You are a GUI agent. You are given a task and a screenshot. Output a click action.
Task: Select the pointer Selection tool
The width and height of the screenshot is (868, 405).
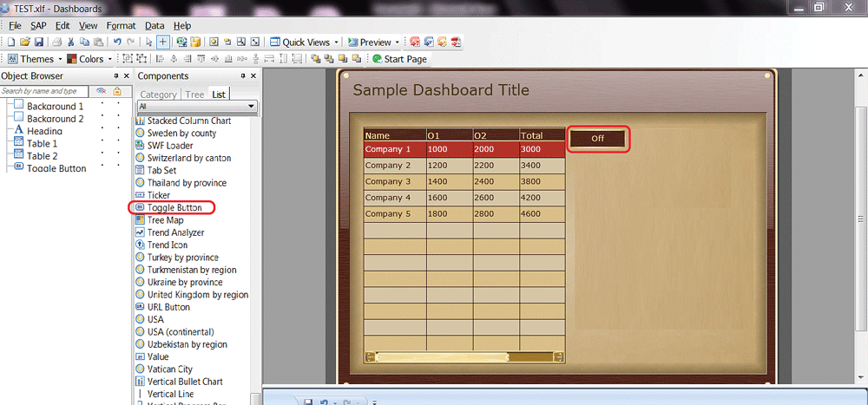point(149,42)
